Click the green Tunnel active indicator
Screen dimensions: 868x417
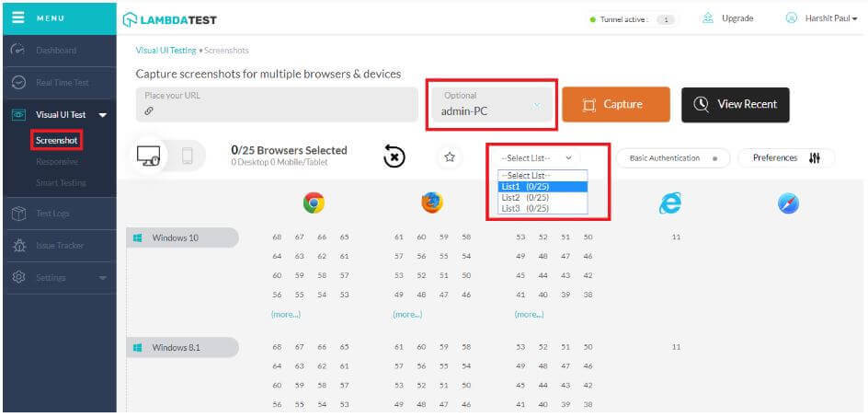click(x=593, y=19)
